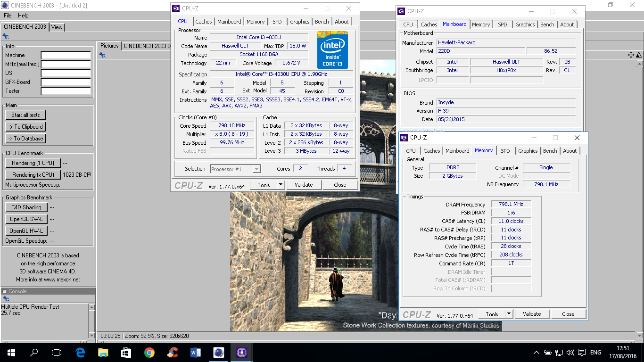Click the Intel Core i3 logo
Screen dimensions: 644x362
pyautogui.click(x=332, y=50)
